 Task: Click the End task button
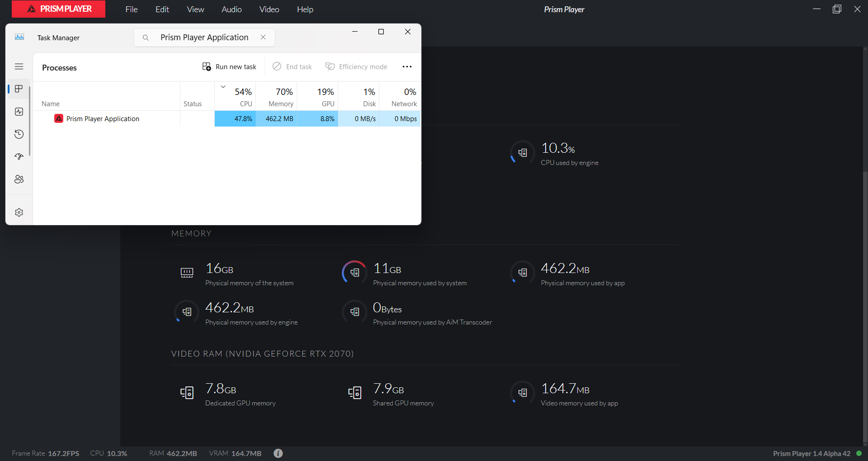(x=292, y=67)
